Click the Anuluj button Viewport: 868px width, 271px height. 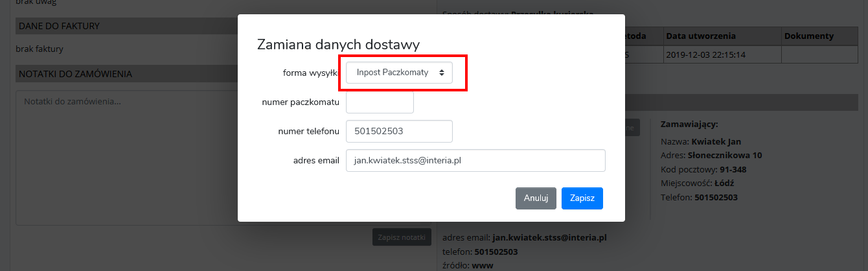click(536, 198)
